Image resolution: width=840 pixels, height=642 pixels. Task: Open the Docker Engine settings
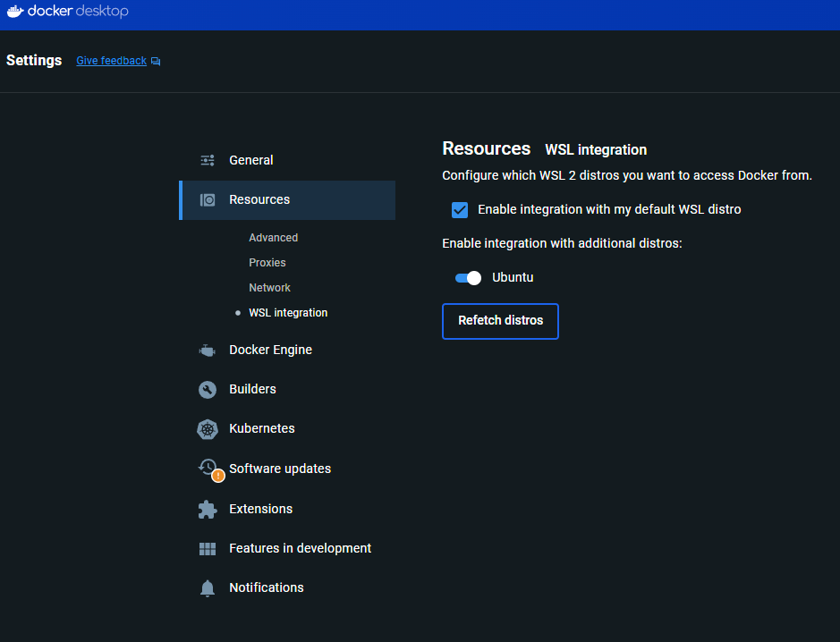pos(287,351)
